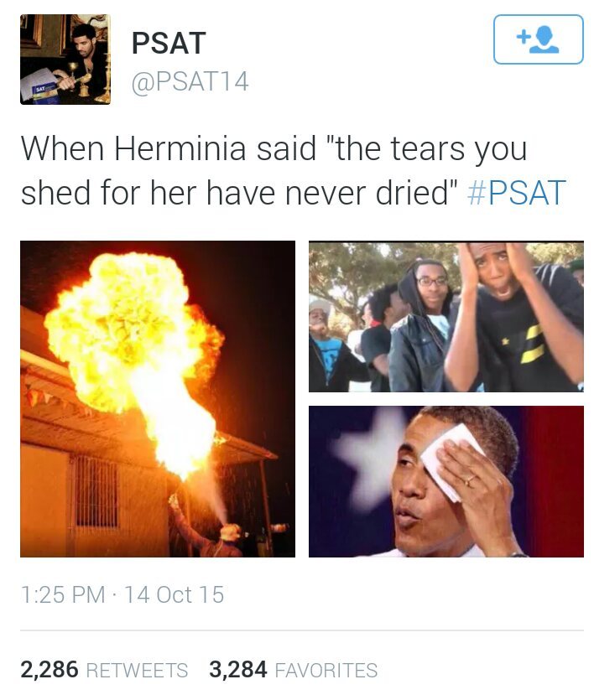
Task: Open the #PSAT hashtag link
Action: coord(516,193)
